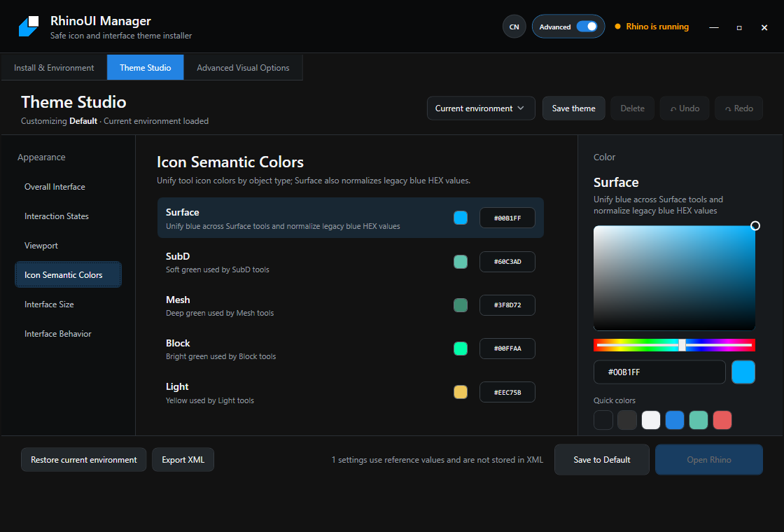
Task: Switch language with the CN button
Action: [514, 27]
